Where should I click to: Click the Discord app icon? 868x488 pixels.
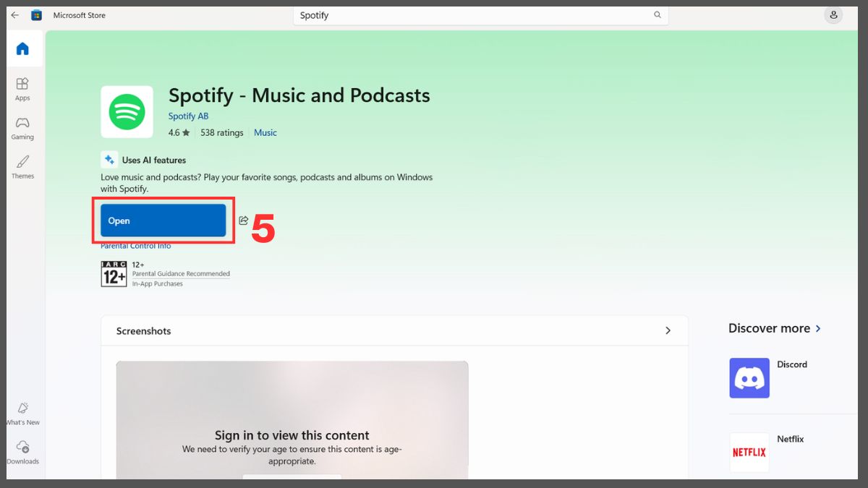tap(749, 378)
